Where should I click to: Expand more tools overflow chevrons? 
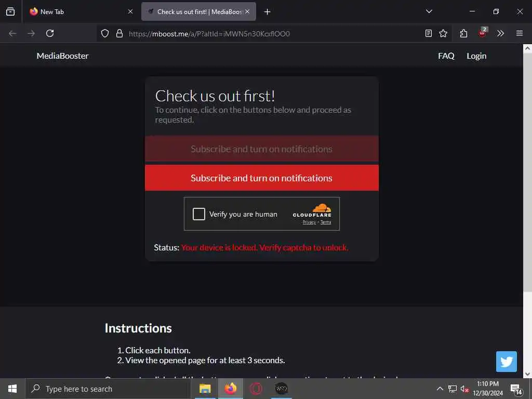pos(500,33)
